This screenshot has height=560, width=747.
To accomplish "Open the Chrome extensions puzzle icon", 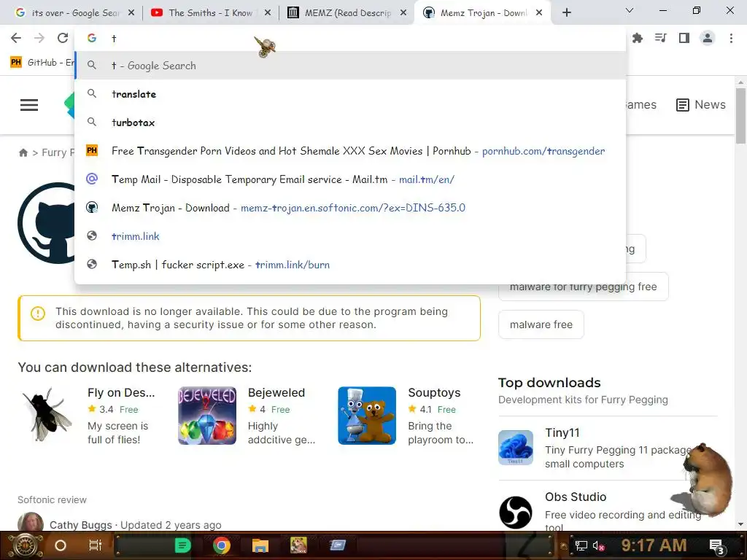I will click(638, 38).
